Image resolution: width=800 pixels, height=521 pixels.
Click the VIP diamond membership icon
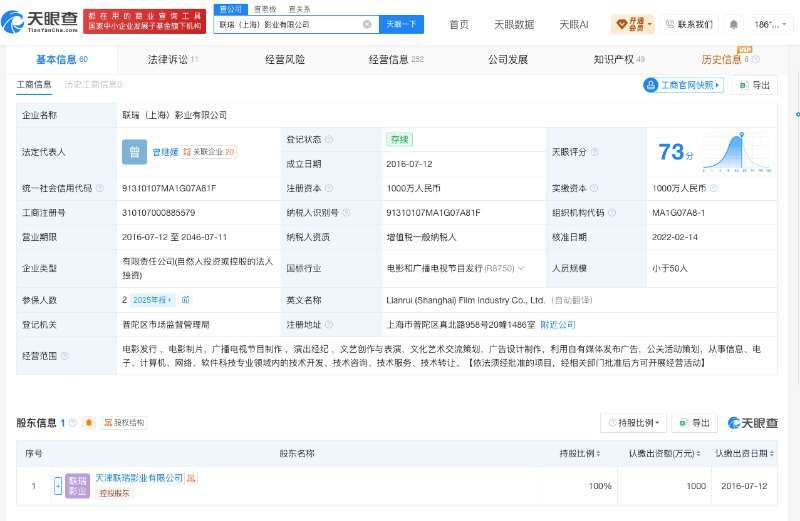click(621, 24)
